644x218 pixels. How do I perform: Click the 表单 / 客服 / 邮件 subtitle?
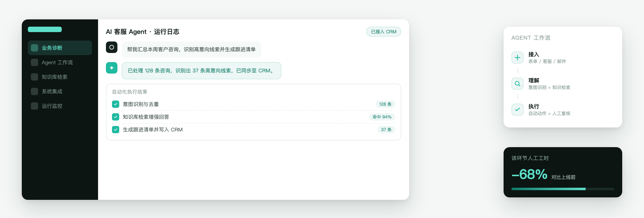point(547,61)
